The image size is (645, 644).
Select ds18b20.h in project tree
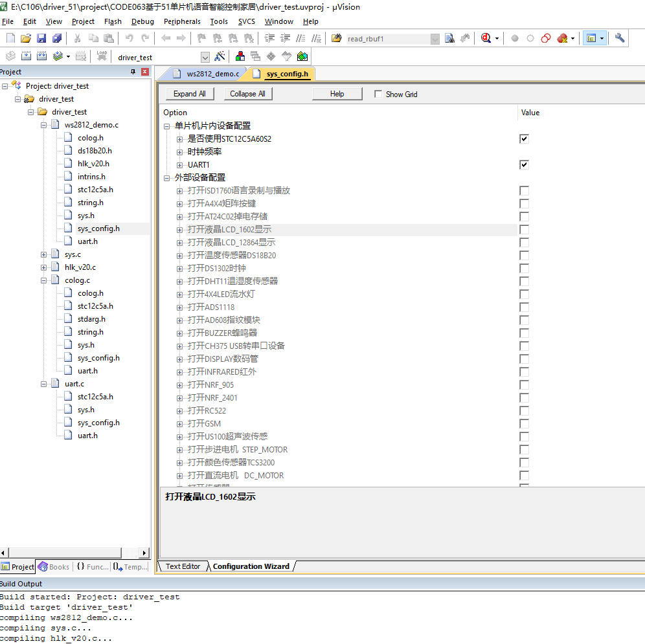95,151
